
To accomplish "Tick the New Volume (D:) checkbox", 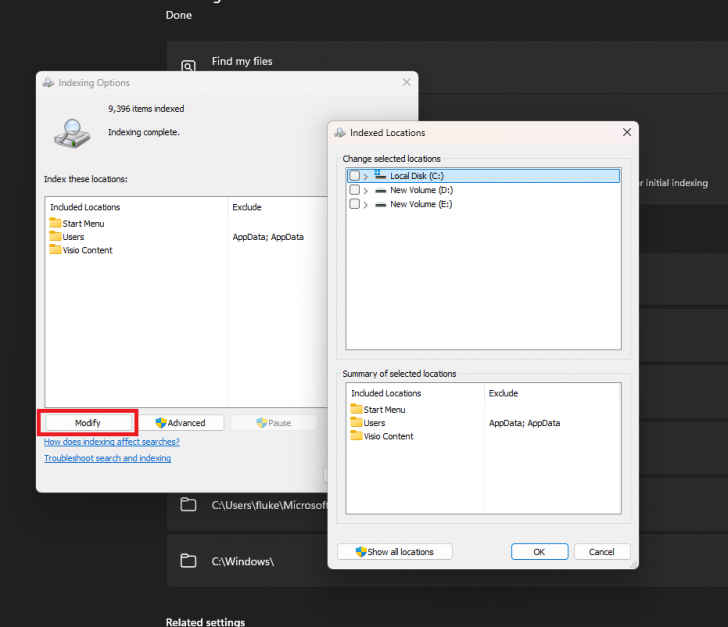I will (354, 190).
